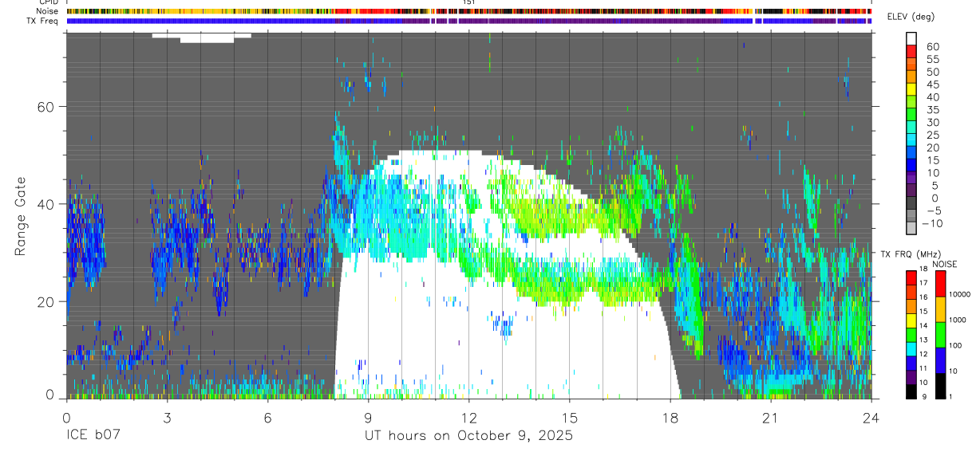980x452 pixels.
Task: Click the '45' label beside ELEV colorbar
Action: (x=931, y=85)
